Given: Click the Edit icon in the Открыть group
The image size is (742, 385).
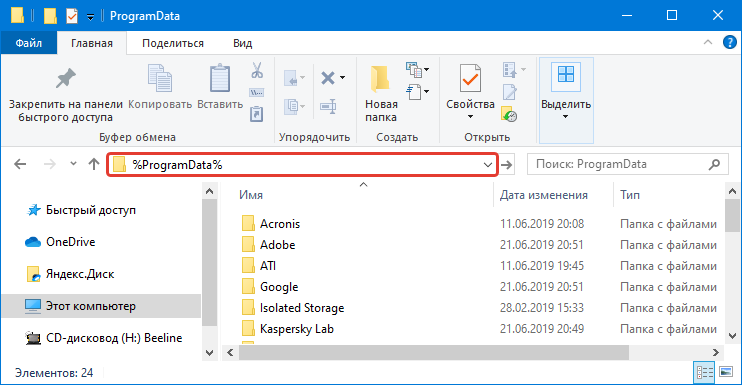Looking at the screenshot, I should click(510, 92).
